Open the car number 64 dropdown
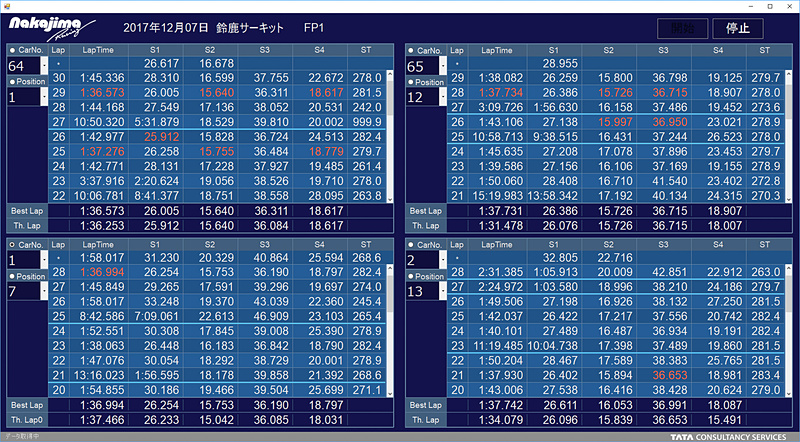This screenshot has height=442, width=800. pos(44,66)
